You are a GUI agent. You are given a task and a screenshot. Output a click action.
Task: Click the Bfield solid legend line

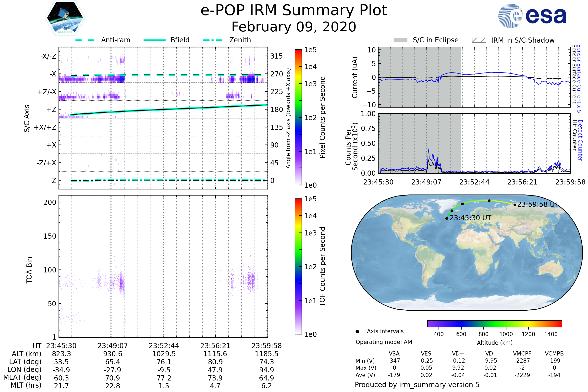pos(155,40)
